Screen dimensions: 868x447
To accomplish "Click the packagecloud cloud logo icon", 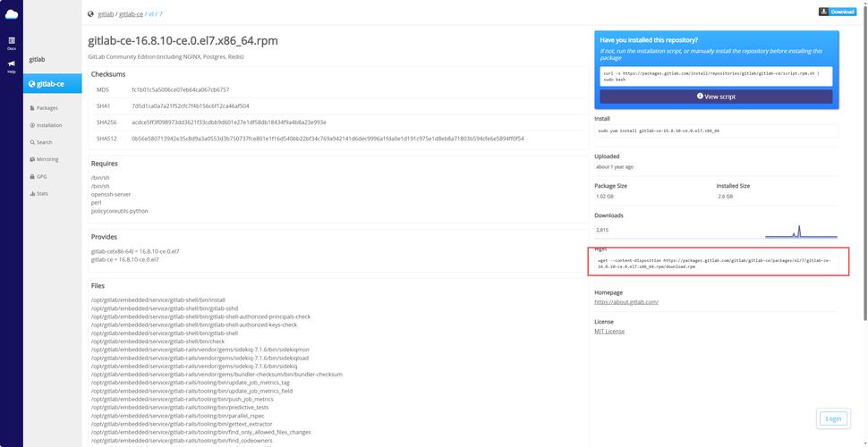I will (12, 13).
